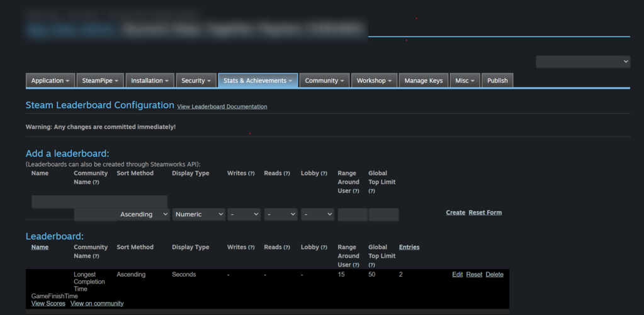
Task: Open the Security tab menu
Action: (x=196, y=80)
